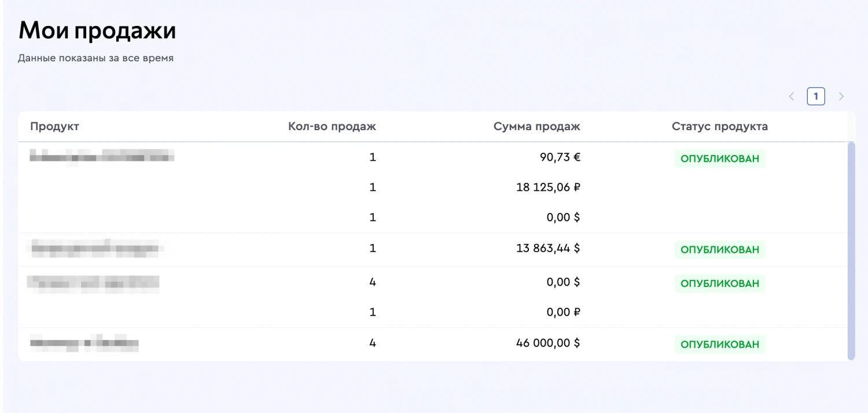Click the Статус продукта column header
Image resolution: width=868 pixels, height=413 pixels.
(x=719, y=127)
